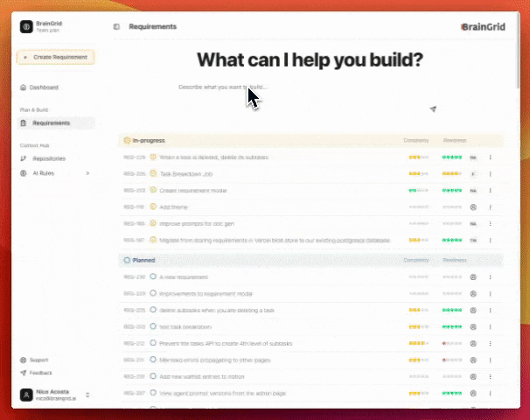Screen dimensions: 530x420
Task: Toggle the sidebar panel icon beside Requirements
Action: click(x=116, y=27)
